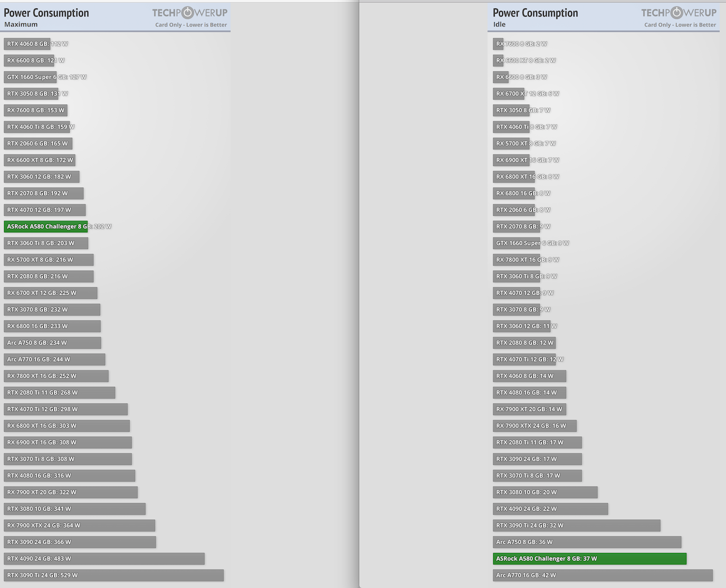
Task: Select the bar 'RTX 2060 6 GB: 165 W'
Action: pos(38,144)
